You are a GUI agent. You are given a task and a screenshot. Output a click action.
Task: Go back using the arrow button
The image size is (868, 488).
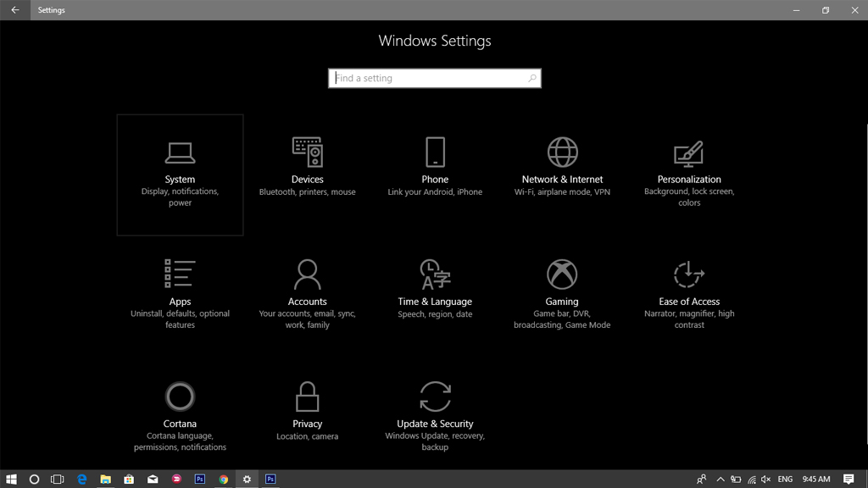15,10
